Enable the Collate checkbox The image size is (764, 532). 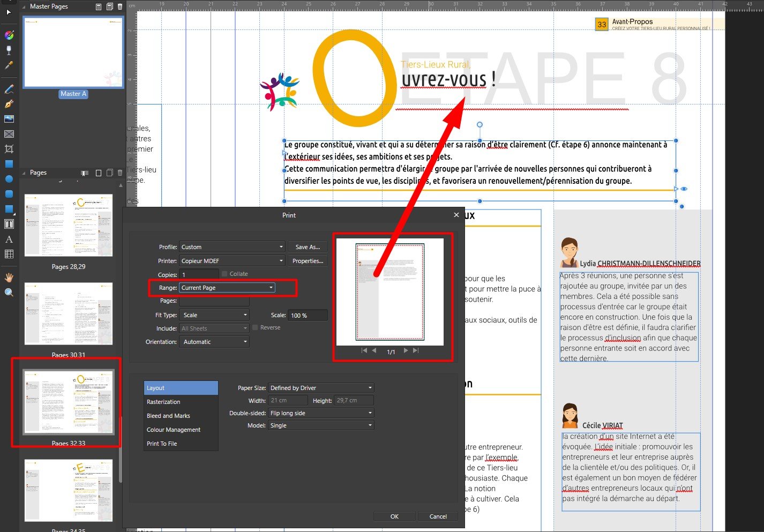[x=225, y=274]
